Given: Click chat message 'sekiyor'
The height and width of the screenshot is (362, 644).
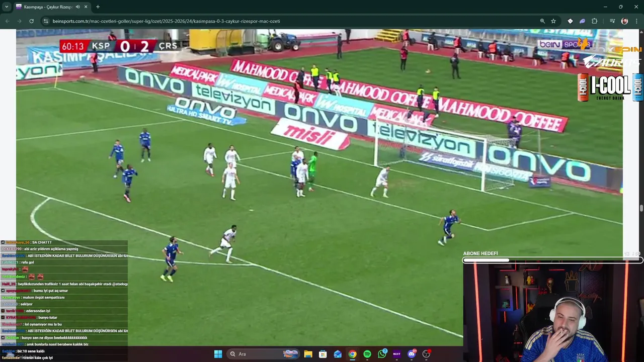Looking at the screenshot, I should 27,304.
